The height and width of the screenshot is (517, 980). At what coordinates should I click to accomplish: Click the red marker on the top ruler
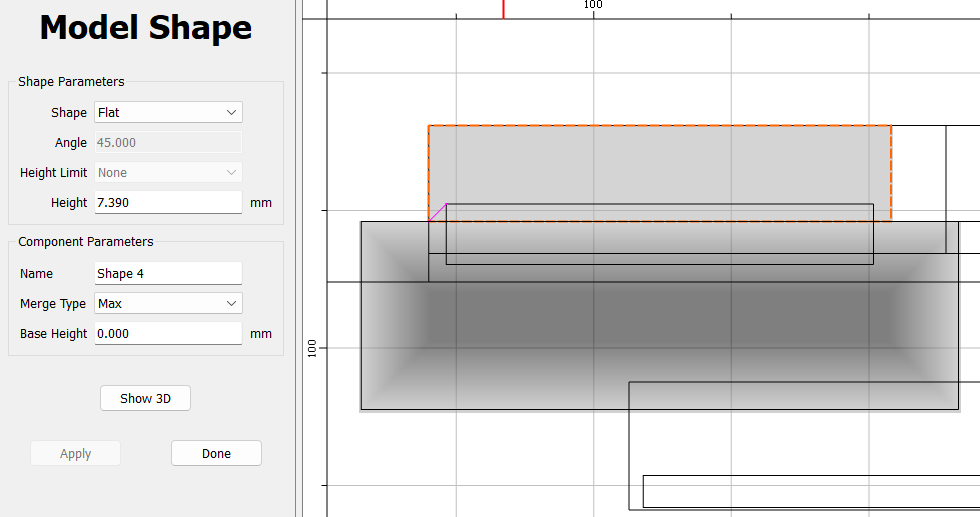pos(503,9)
